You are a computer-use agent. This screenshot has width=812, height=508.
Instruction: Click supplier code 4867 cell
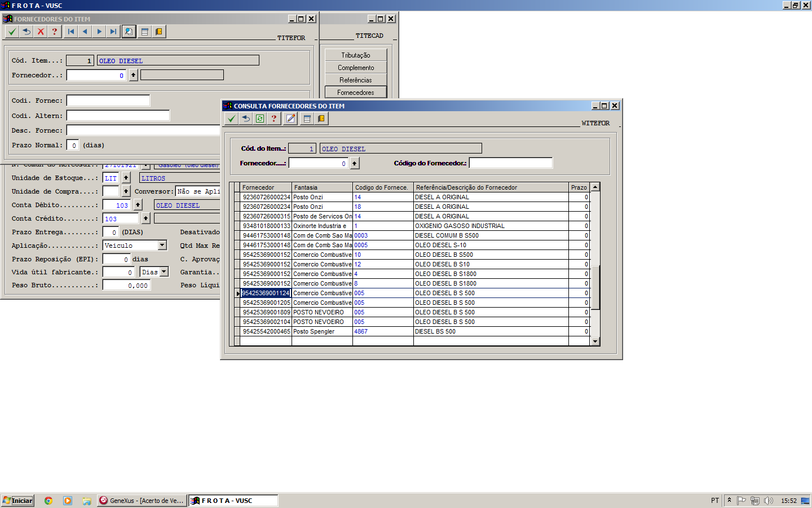(x=383, y=331)
